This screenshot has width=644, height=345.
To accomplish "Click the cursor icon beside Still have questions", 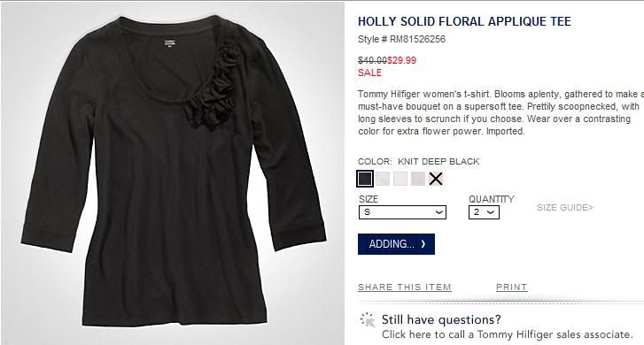I will pyautogui.click(x=368, y=320).
